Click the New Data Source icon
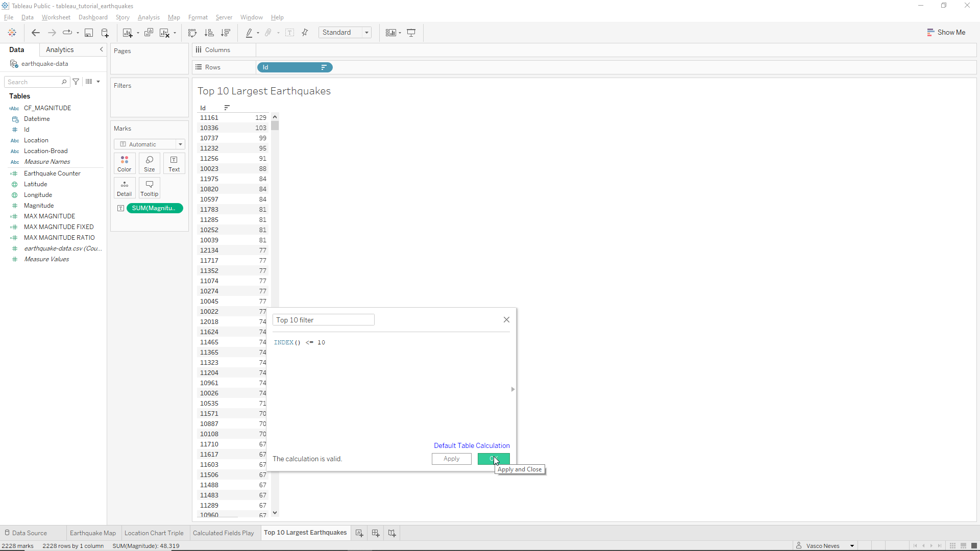Viewport: 980px width, 551px height. (x=105, y=33)
